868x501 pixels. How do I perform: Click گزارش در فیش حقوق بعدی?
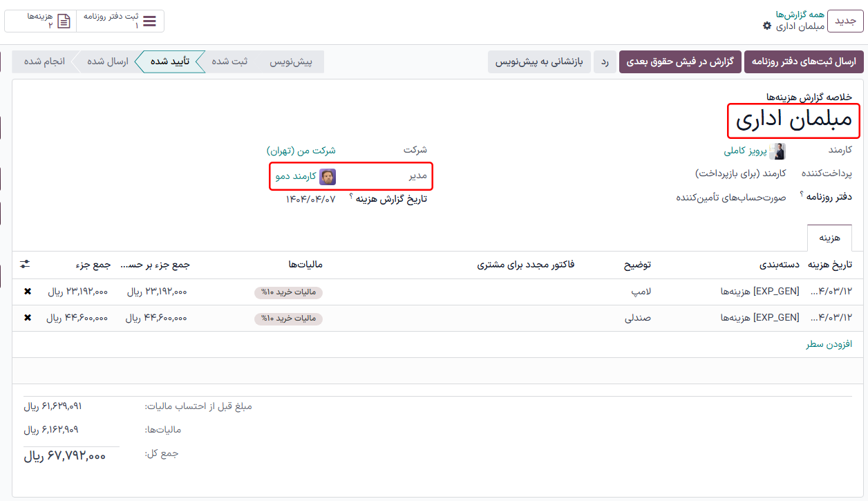(680, 62)
